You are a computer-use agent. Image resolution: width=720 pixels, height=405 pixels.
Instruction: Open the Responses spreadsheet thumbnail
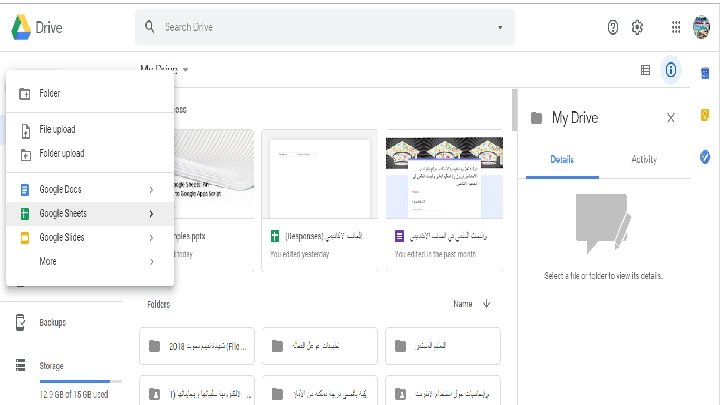pos(320,174)
